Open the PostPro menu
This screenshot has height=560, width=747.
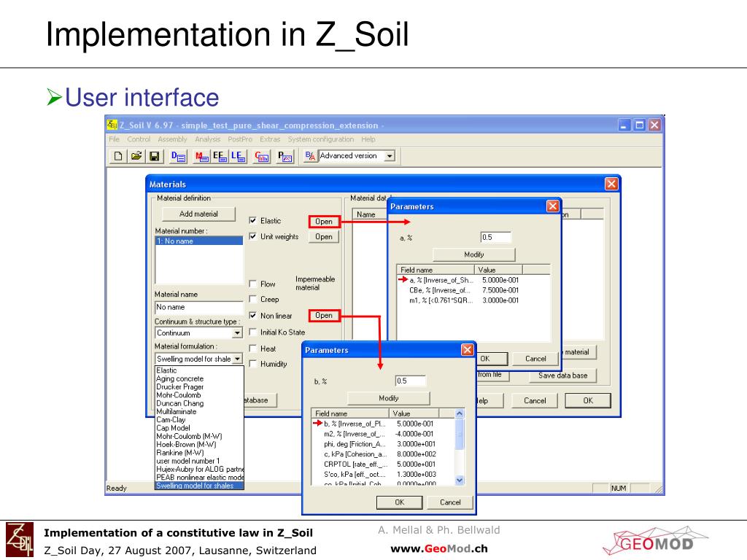(239, 139)
